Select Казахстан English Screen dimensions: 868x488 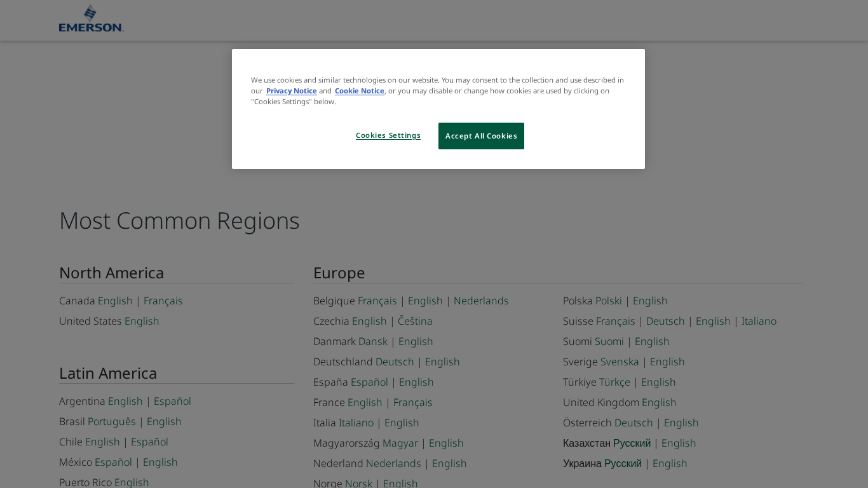[x=679, y=443]
